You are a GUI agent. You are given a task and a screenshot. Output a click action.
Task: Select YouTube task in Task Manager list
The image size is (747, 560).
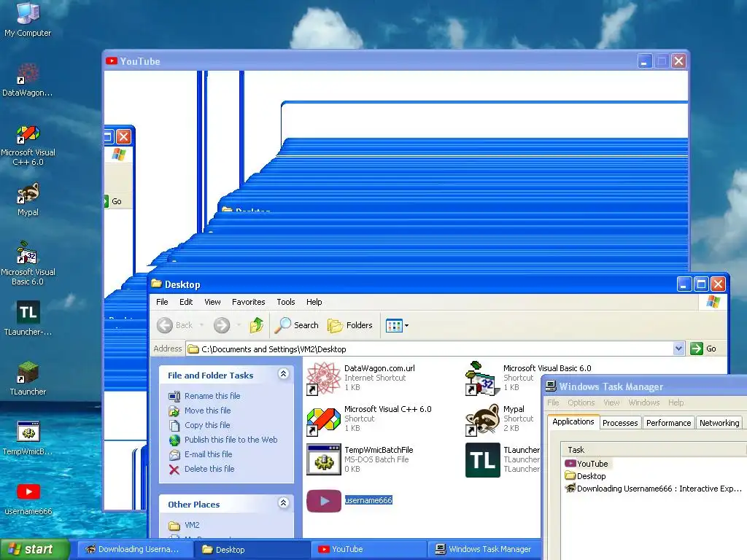point(587,464)
